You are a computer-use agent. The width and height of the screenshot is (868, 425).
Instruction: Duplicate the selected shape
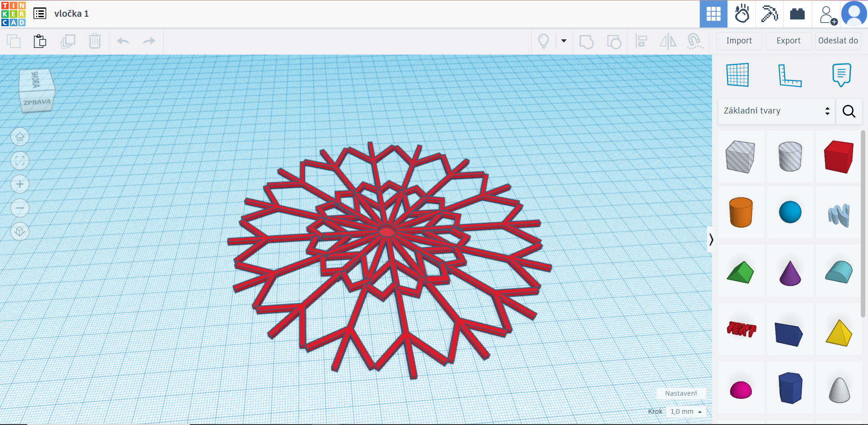pos(68,41)
